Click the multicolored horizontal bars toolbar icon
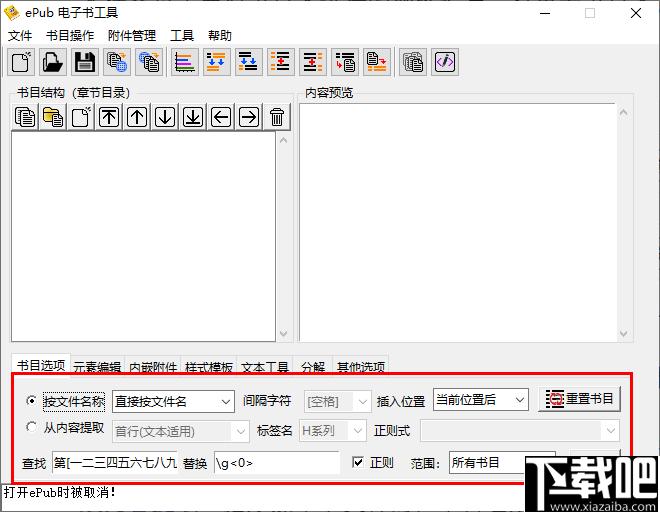The height and width of the screenshot is (512, 660). coord(184,62)
